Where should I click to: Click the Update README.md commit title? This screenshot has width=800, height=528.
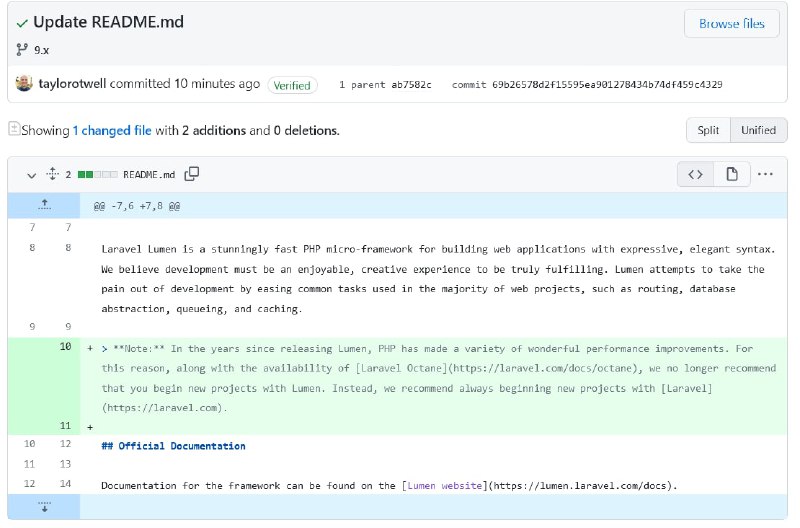108,22
